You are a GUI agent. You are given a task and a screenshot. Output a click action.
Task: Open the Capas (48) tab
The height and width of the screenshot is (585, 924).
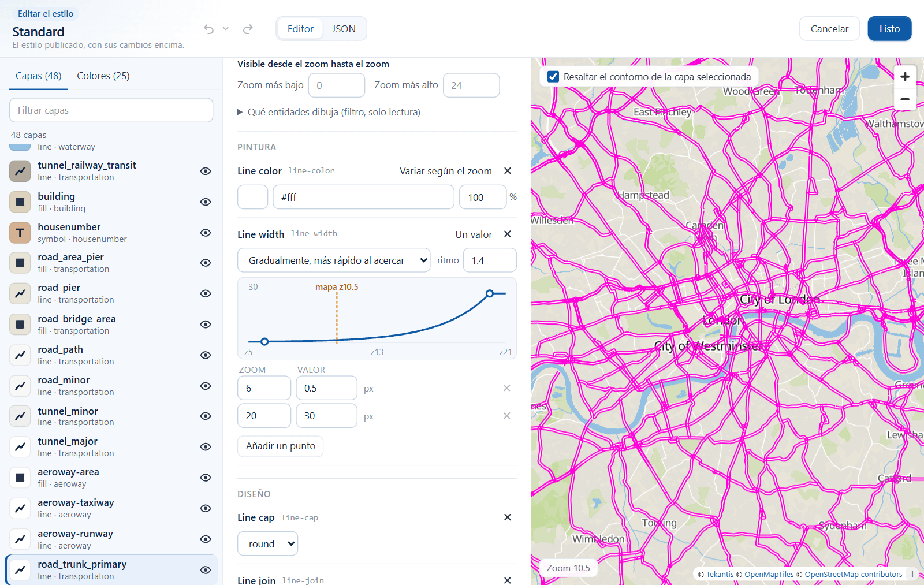[38, 76]
